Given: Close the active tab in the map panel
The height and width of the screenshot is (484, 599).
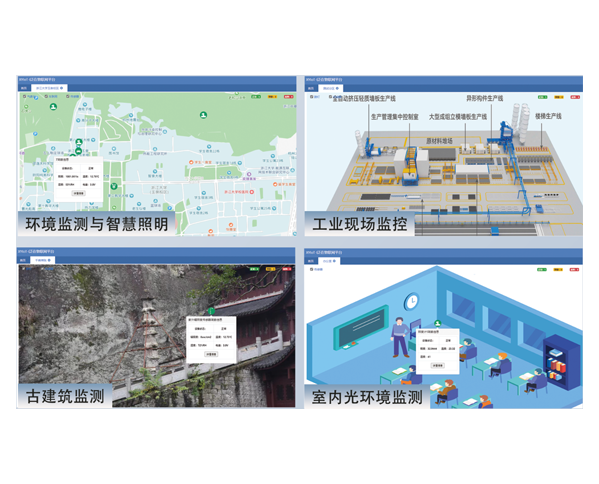Looking at the screenshot, I should [62, 88].
